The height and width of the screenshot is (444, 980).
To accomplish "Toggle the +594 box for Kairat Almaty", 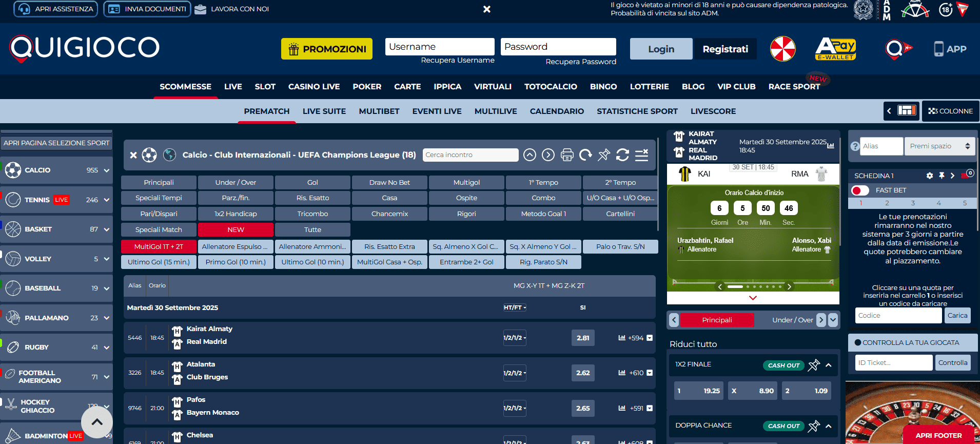I will (650, 338).
